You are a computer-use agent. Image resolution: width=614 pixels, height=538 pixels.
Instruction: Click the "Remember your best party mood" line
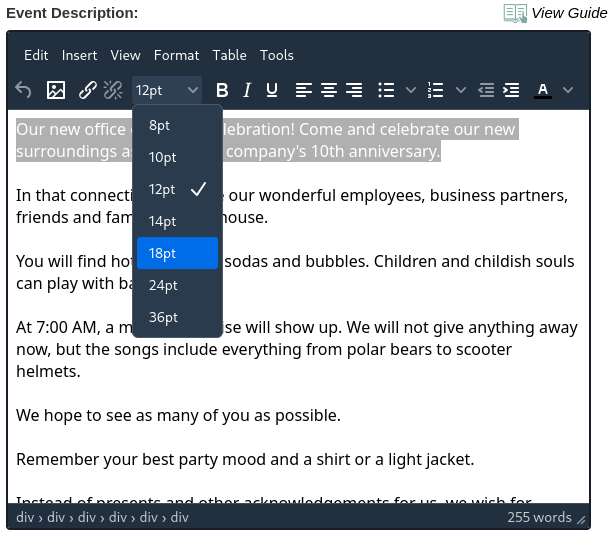tap(245, 459)
